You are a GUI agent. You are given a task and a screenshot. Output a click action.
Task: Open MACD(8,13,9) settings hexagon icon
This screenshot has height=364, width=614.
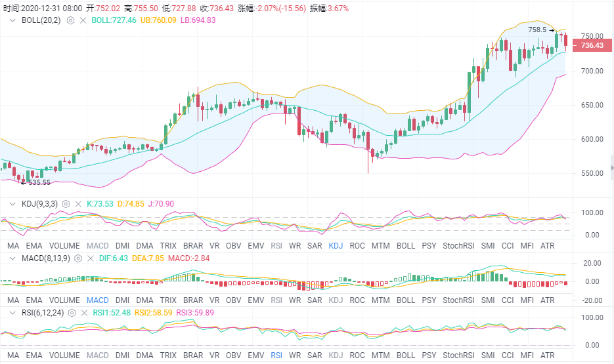tap(78, 258)
